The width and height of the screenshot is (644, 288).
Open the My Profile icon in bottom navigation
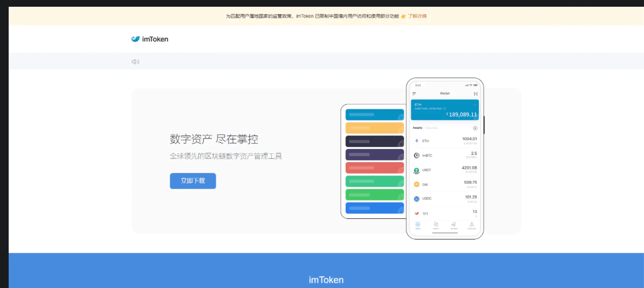coord(472,225)
